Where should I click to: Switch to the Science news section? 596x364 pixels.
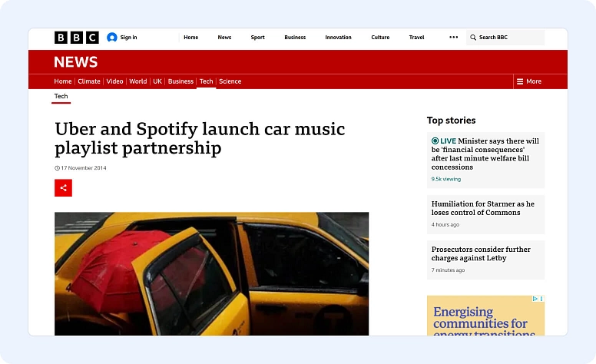(x=230, y=81)
